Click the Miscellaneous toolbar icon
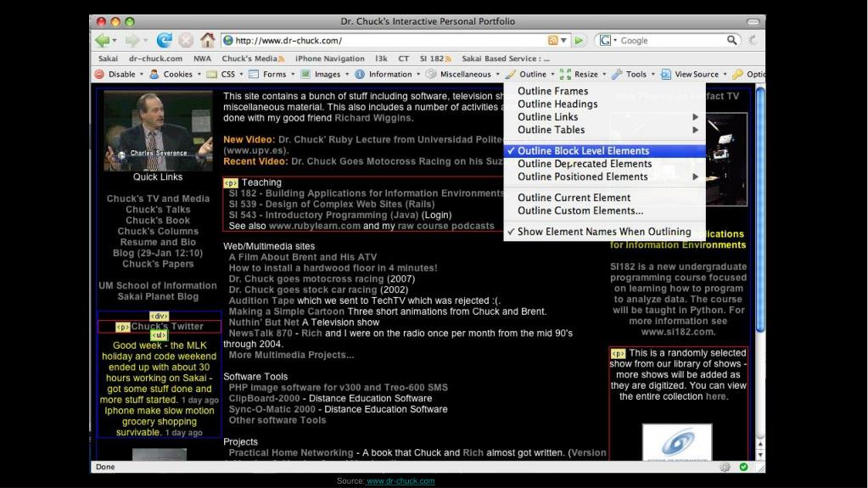The image size is (868, 488). [431, 74]
